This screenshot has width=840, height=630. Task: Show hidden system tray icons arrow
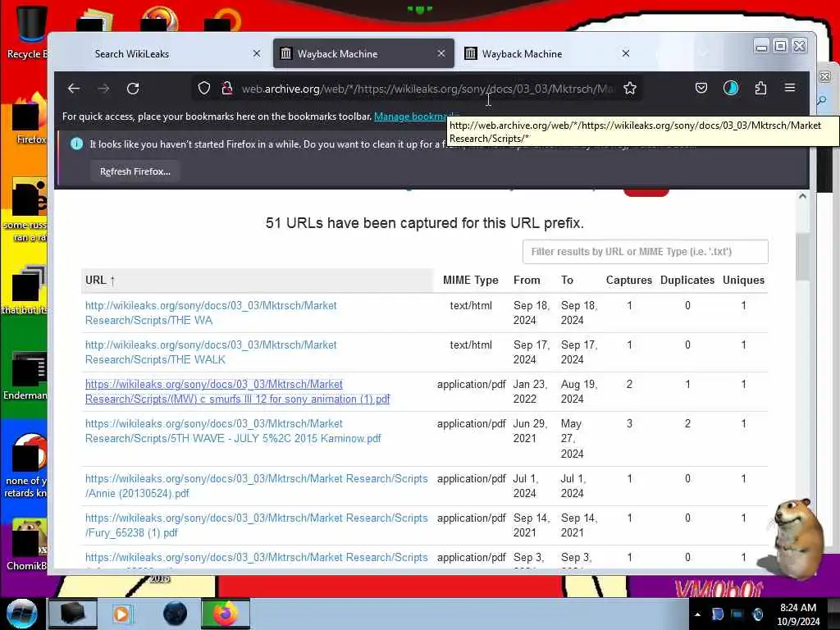point(697,614)
